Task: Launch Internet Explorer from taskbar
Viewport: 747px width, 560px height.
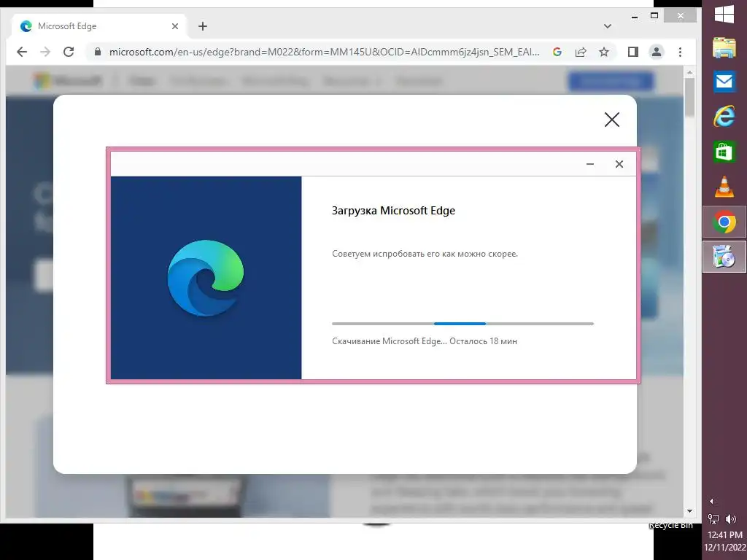Action: click(x=724, y=116)
